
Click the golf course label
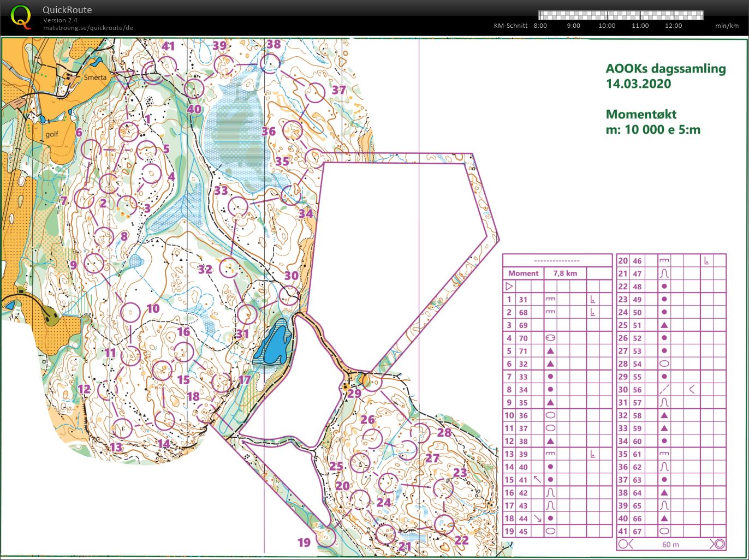pos(51,134)
